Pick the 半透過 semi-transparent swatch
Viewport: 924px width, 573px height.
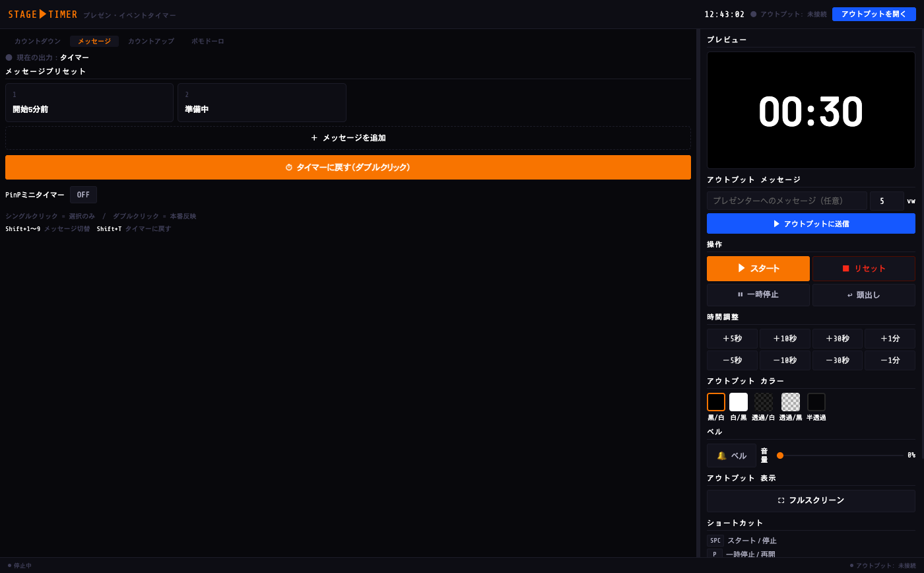pyautogui.click(x=816, y=402)
